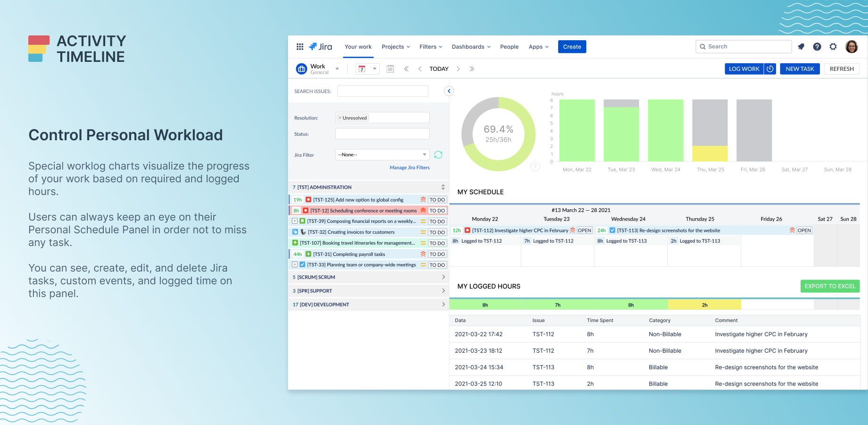Open the Projects menu
Image resolution: width=868 pixels, height=425 pixels.
396,47
